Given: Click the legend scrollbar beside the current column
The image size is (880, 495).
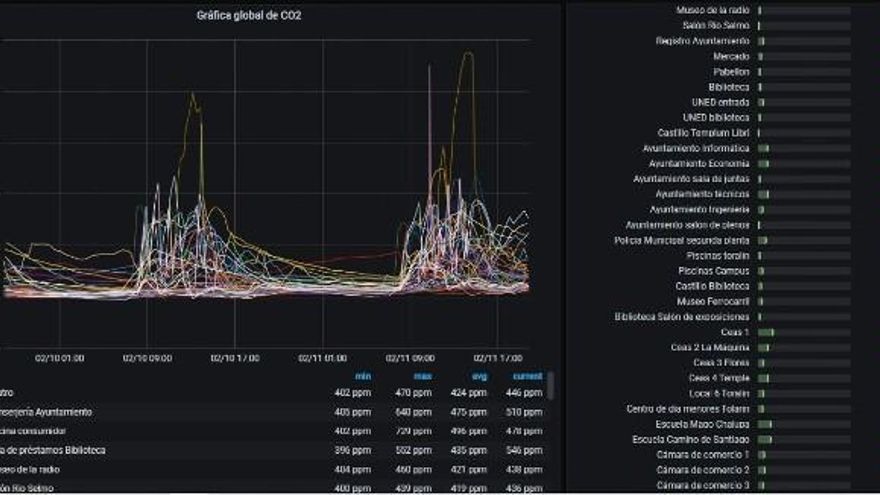Looking at the screenshot, I should pos(550,385).
